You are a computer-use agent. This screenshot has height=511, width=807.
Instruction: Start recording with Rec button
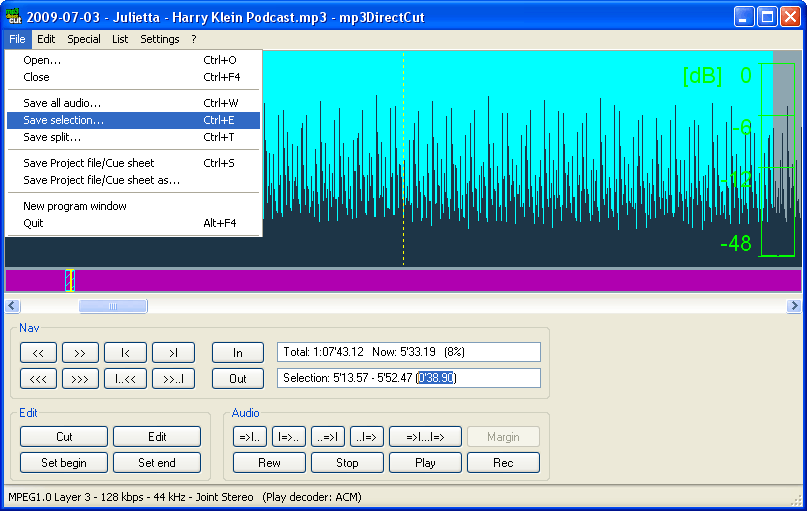[503, 463]
